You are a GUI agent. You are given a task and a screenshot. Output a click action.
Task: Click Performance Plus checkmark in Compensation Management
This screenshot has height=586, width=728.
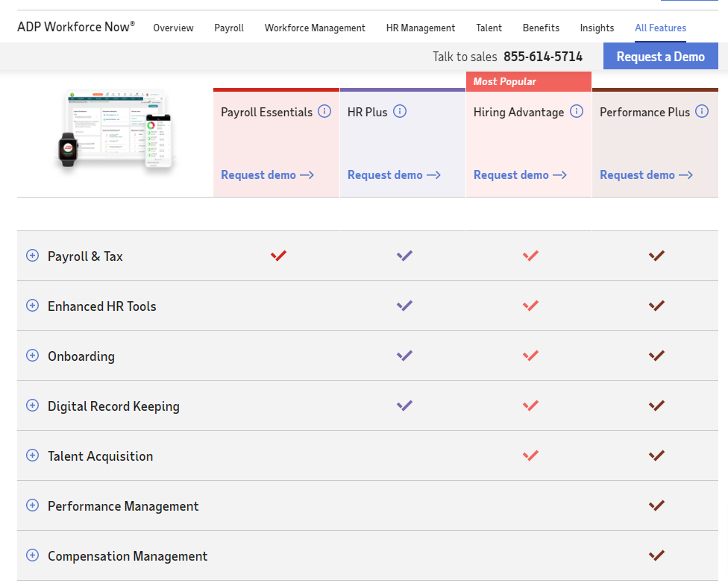click(656, 555)
